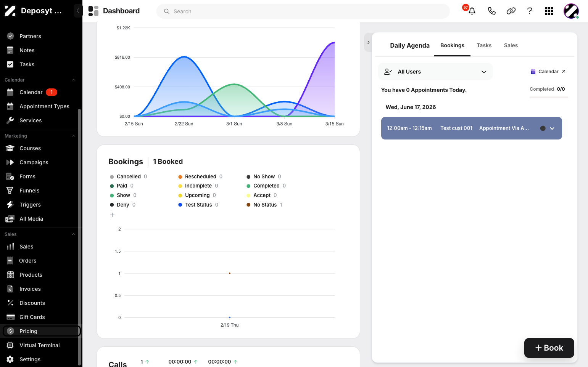588x367 pixels.
Task: Toggle Show status legend
Action: pos(123,195)
